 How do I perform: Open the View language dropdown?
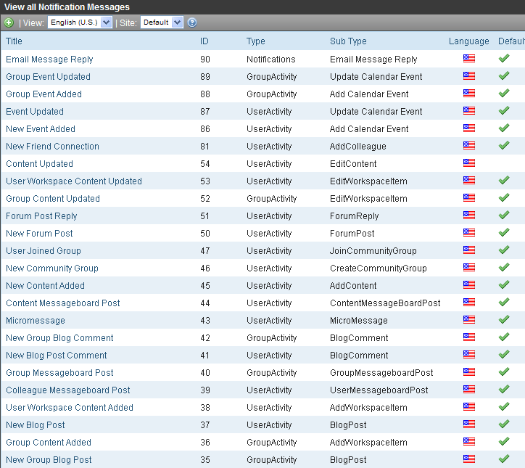tap(80, 22)
